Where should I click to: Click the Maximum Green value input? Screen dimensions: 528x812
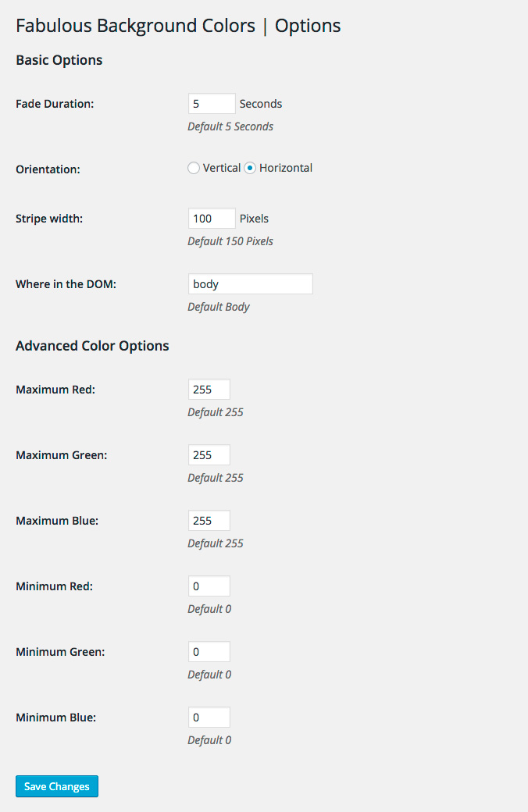(x=209, y=455)
